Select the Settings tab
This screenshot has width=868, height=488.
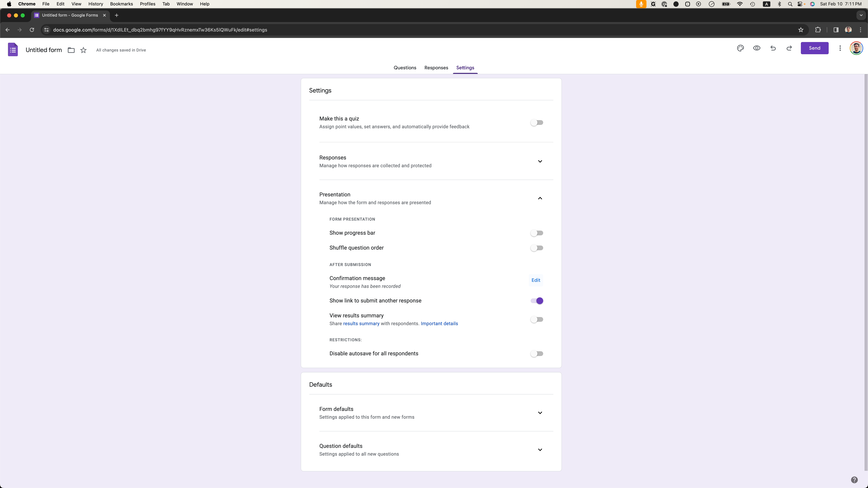point(465,68)
